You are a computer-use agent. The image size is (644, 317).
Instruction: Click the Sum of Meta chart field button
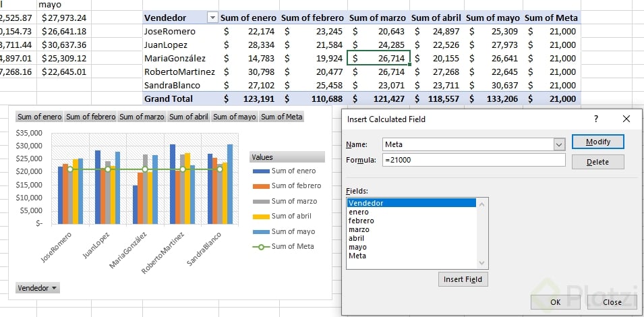pyautogui.click(x=281, y=117)
